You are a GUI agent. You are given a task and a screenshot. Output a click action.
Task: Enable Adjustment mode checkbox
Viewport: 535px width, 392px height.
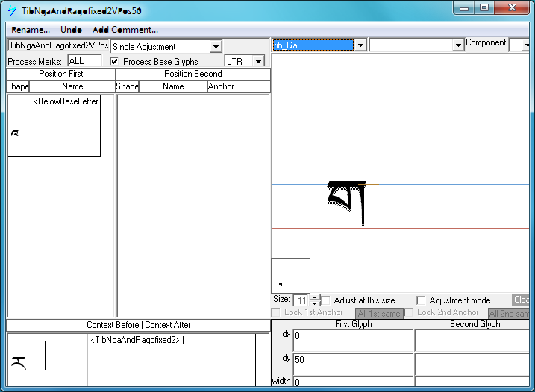(421, 300)
